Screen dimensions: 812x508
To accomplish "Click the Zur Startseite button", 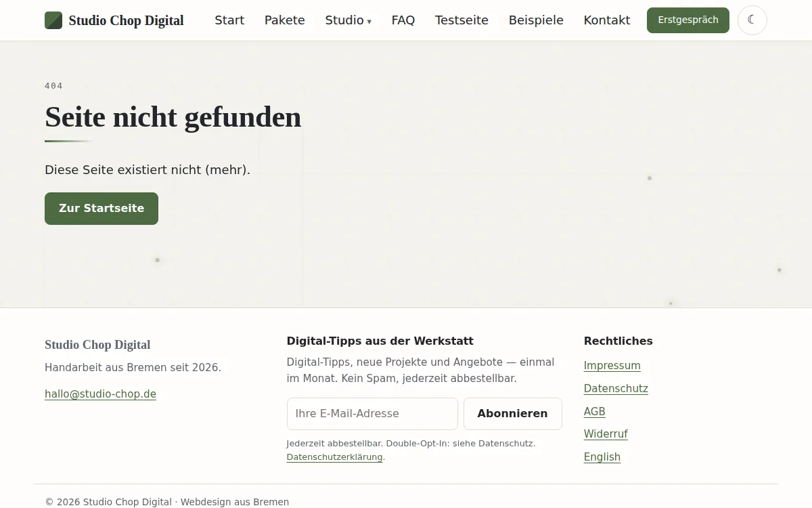I will click(101, 209).
